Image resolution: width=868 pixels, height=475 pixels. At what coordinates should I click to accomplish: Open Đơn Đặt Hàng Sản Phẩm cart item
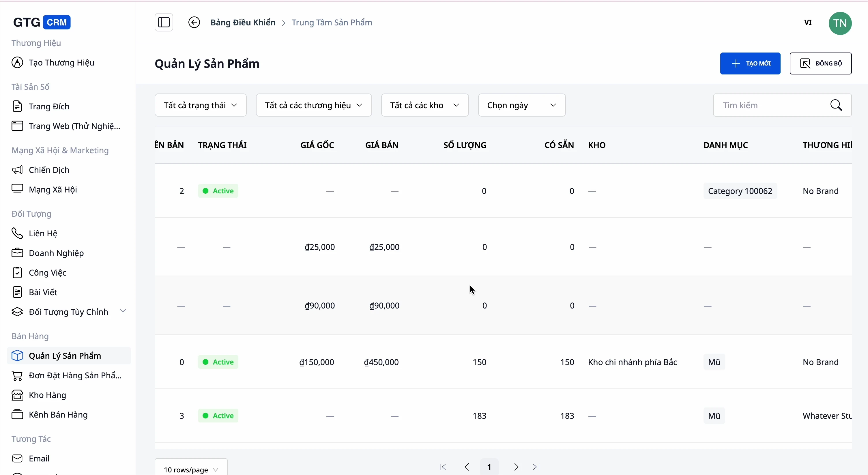click(x=75, y=376)
